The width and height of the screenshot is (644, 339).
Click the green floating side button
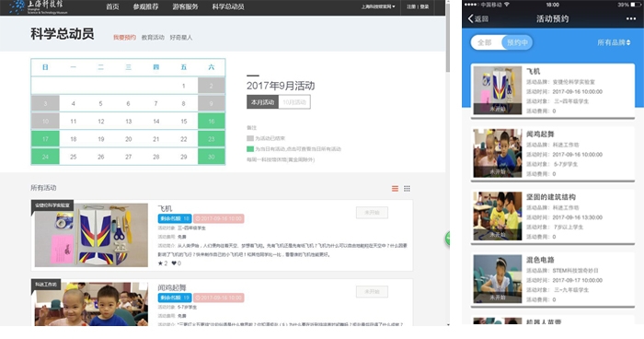tap(447, 239)
